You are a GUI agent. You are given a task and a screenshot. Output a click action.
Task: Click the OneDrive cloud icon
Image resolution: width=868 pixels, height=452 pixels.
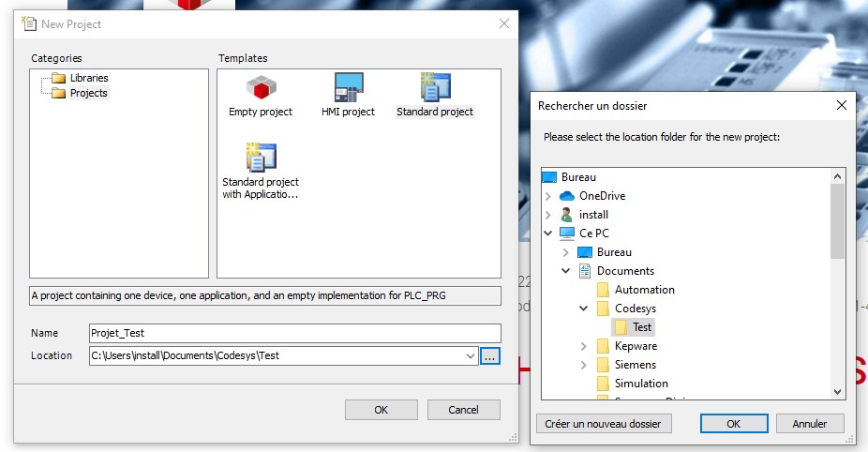pos(566,196)
